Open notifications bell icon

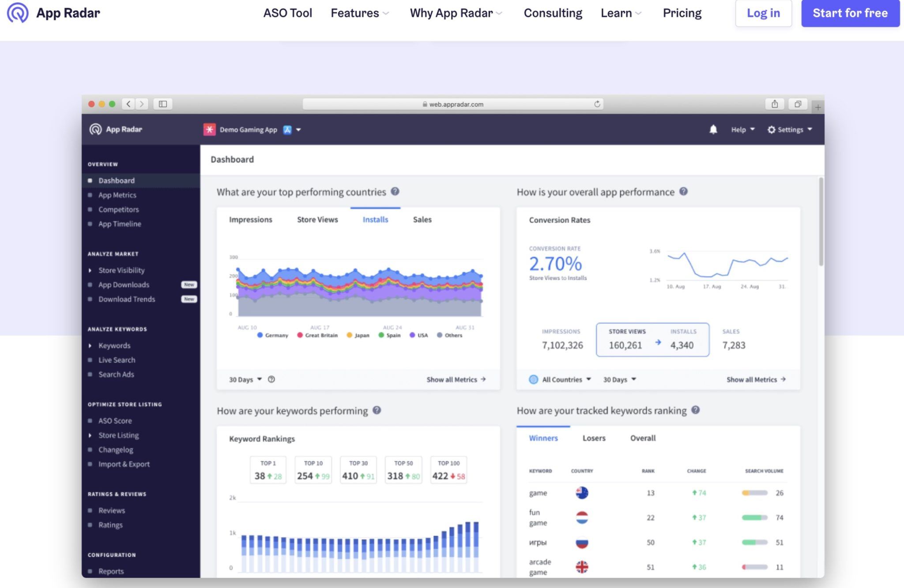tap(713, 129)
